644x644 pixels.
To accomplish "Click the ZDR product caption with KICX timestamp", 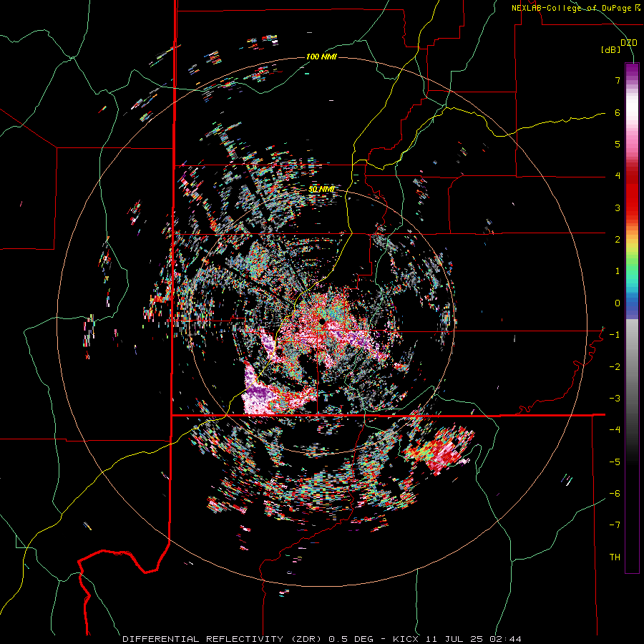I will tap(322, 639).
